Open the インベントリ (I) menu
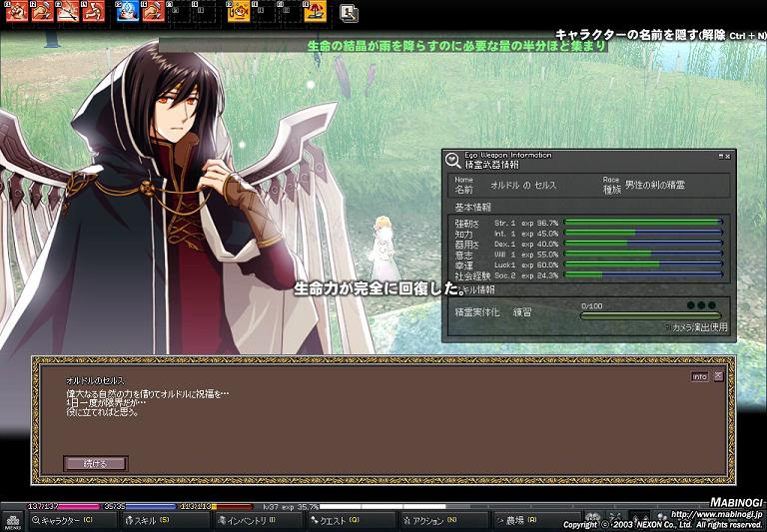This screenshot has height=532, width=767. (258, 521)
